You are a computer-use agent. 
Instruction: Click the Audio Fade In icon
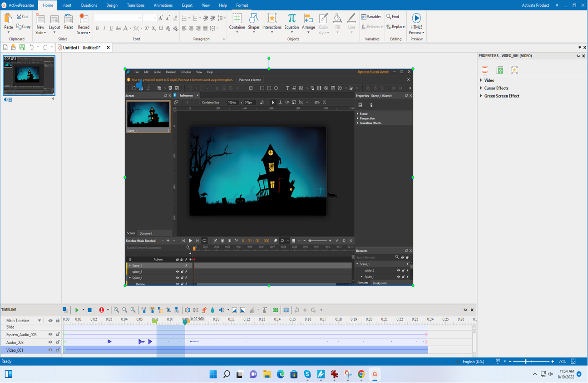(x=234, y=310)
